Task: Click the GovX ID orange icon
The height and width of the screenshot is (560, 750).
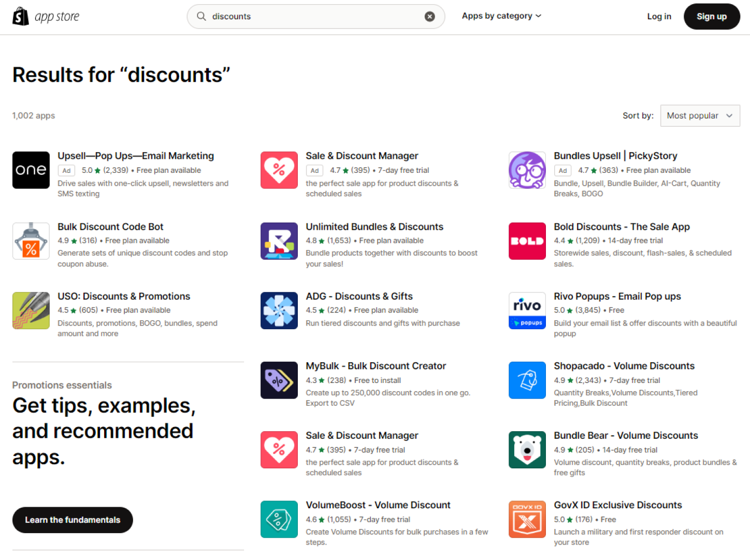Action: (x=527, y=519)
